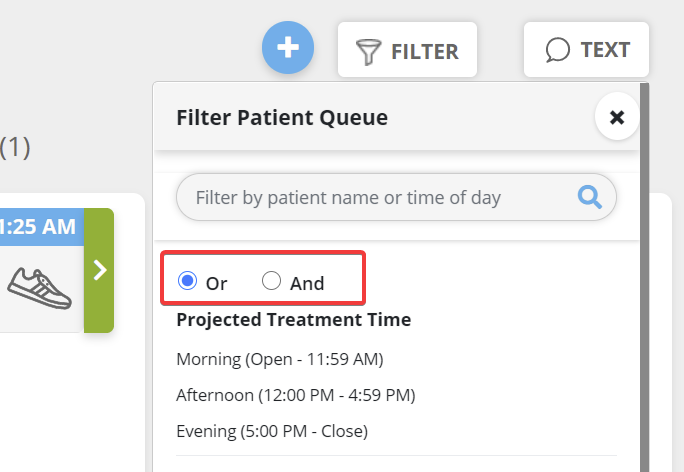This screenshot has height=472, width=684.
Task: Click the filter panel vertical scrollbar
Action: [644, 277]
